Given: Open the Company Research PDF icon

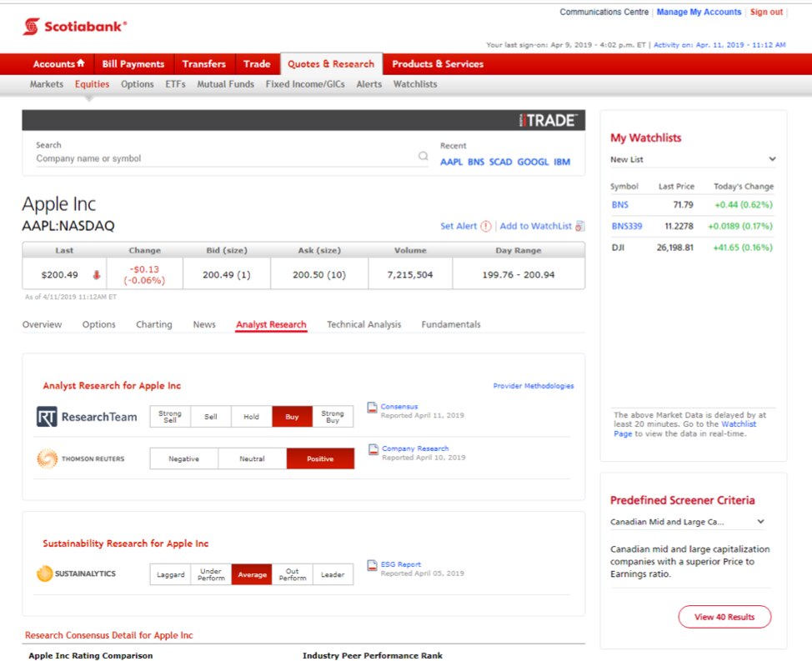Looking at the screenshot, I should coord(373,450).
